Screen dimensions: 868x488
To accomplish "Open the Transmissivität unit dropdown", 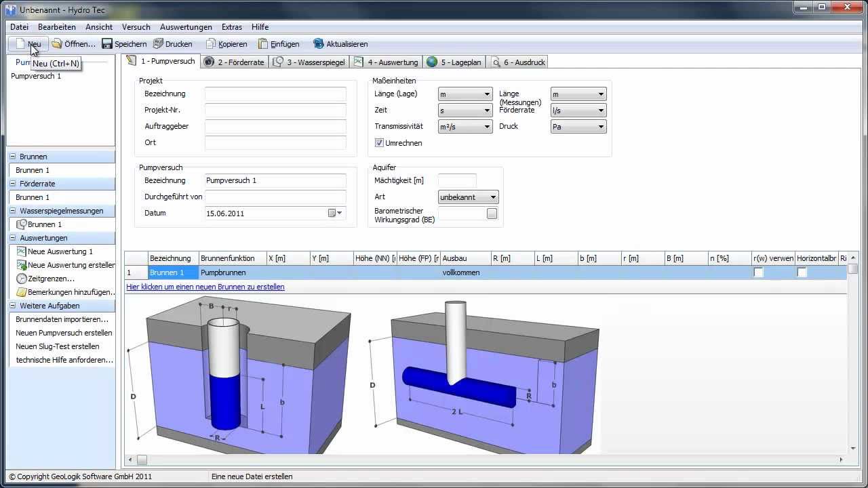I will 465,127.
